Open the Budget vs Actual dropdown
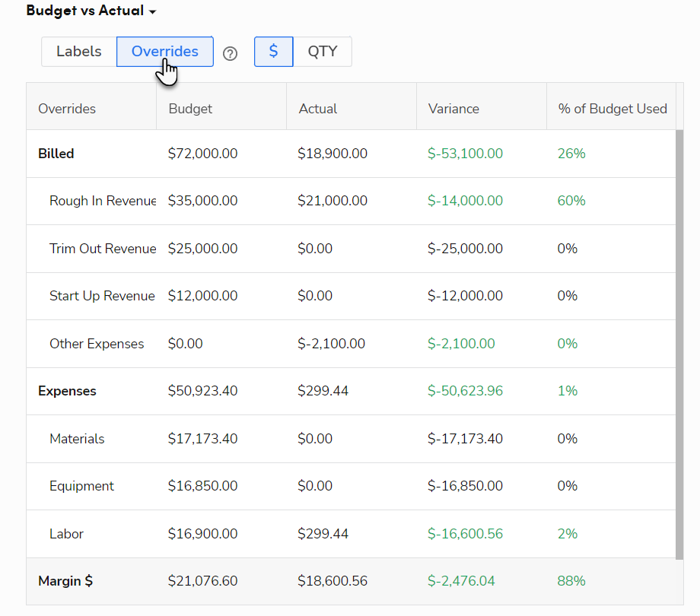The width and height of the screenshot is (700, 616). pos(91,11)
